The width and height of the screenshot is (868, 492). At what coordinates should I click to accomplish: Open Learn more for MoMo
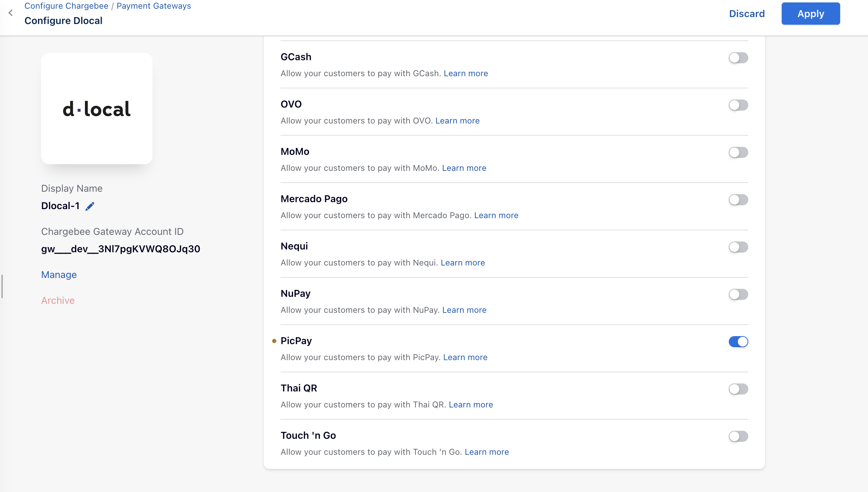[464, 168]
